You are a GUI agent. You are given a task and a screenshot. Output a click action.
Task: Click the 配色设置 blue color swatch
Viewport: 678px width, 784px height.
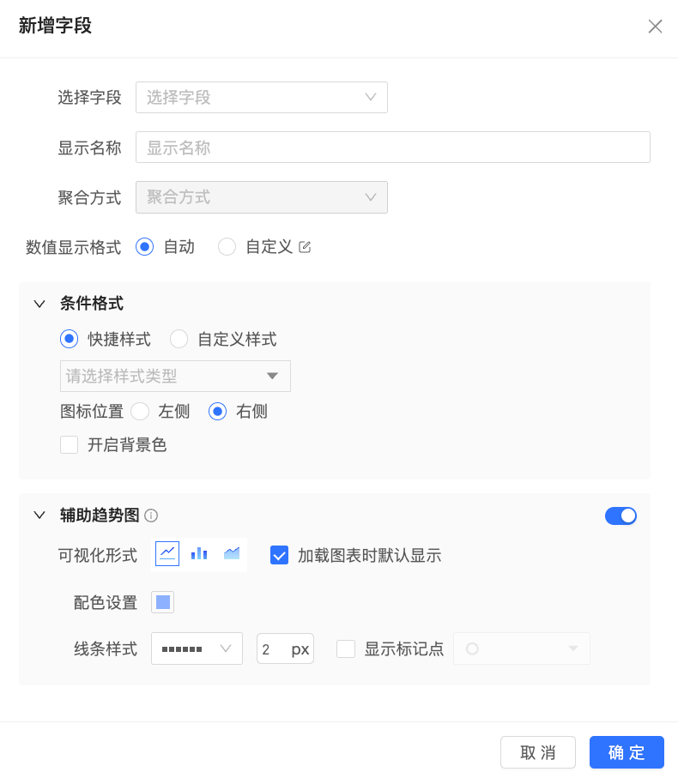point(163,602)
